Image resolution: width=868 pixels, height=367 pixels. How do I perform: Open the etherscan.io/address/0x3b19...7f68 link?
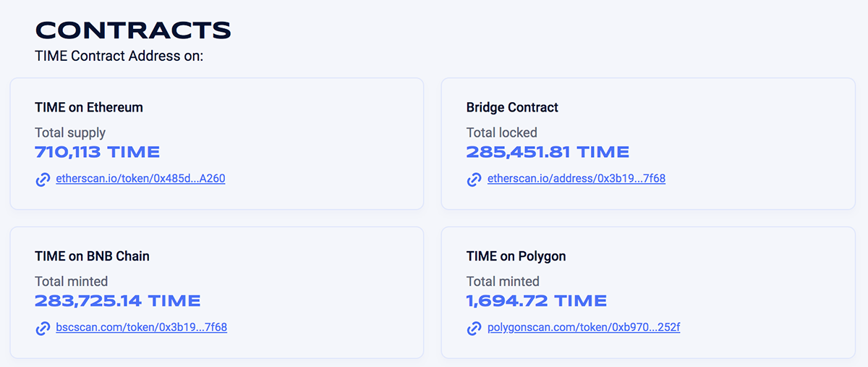click(x=576, y=178)
